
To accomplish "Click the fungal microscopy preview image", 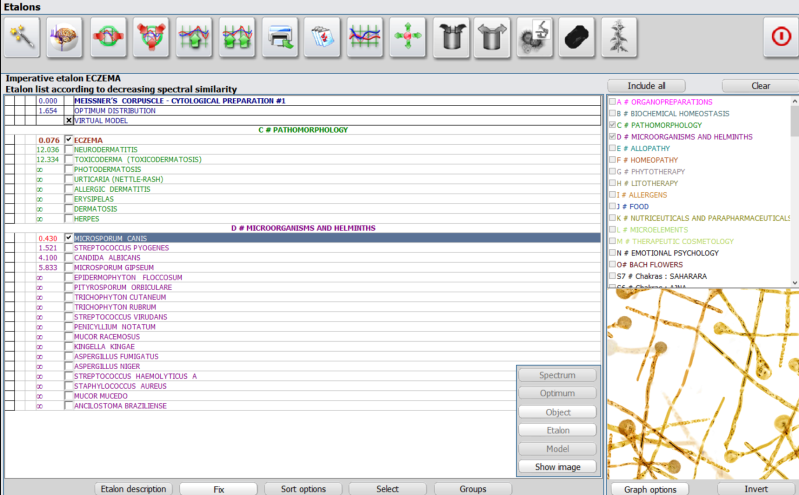I will (x=702, y=385).
